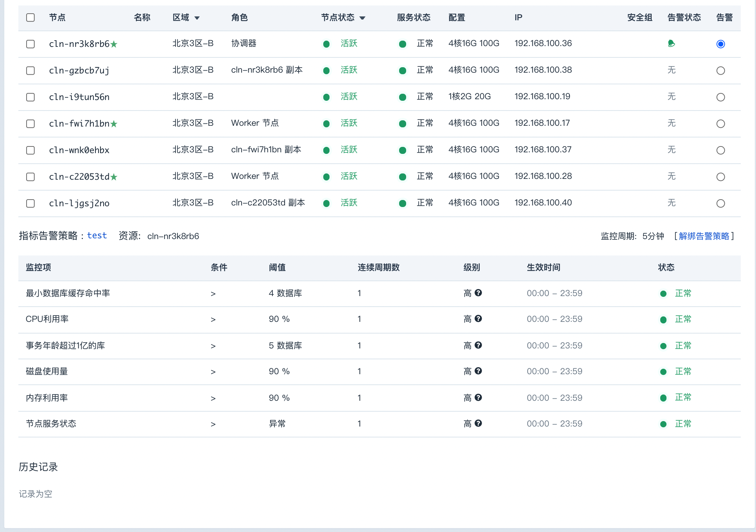Viewport: 756px width, 532px height.
Task: Click the cln-c22053td 副本 role cell
Action: [x=268, y=203]
